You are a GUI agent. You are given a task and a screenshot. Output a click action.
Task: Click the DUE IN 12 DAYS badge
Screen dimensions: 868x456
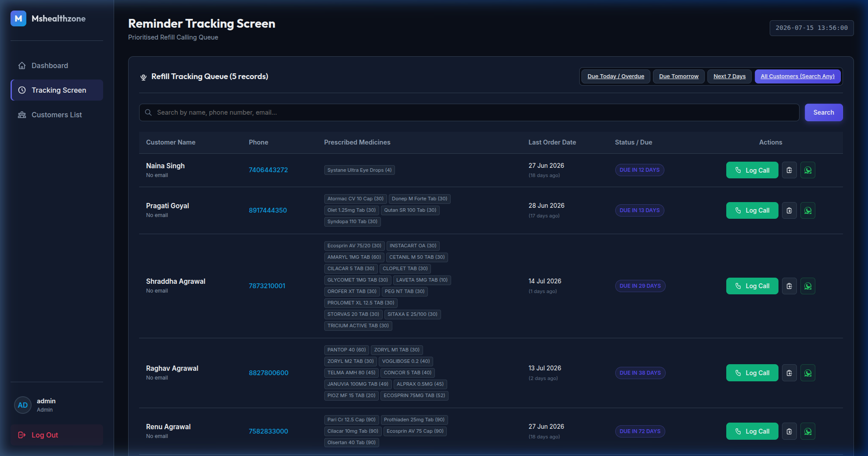(x=639, y=170)
